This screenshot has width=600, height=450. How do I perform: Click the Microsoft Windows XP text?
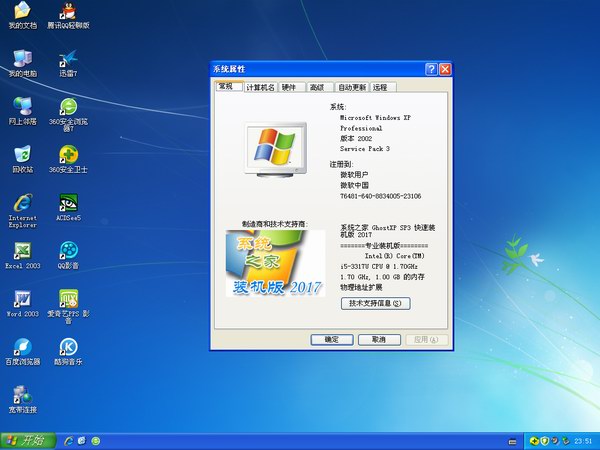pyautogui.click(x=375, y=117)
